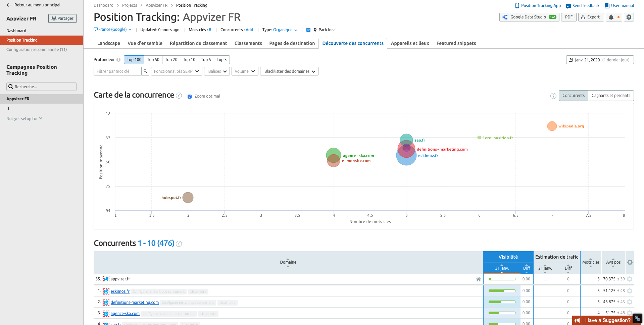Viewport: 644px width, 325px height.
Task: Open Répartition du classement tab
Action: pos(198,43)
